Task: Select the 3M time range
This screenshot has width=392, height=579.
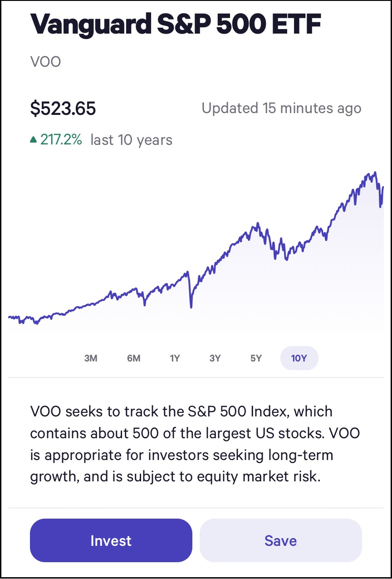Action: [x=91, y=358]
